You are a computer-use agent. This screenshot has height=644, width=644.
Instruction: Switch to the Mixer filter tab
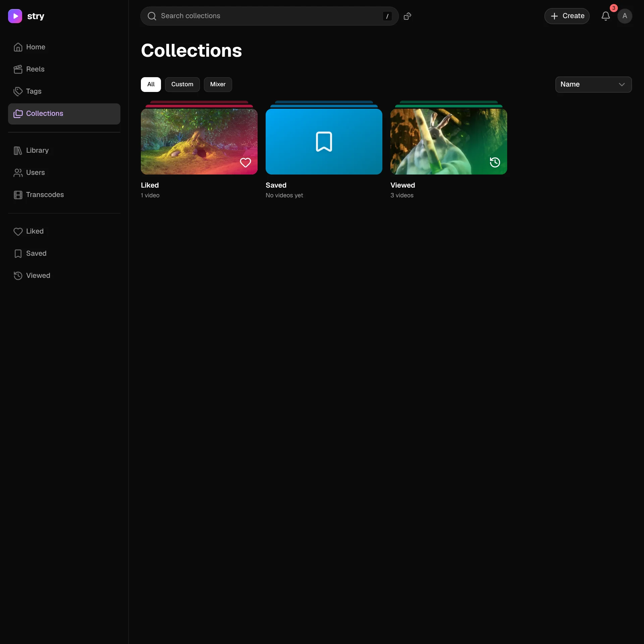pos(218,85)
